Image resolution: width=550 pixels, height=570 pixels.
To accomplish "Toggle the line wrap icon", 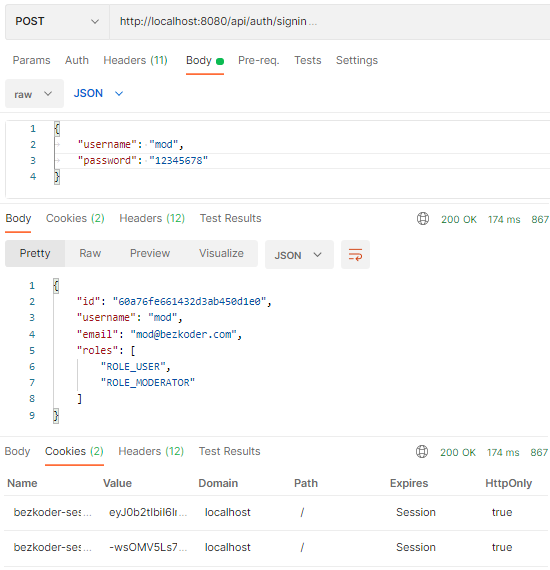I will click(x=355, y=255).
